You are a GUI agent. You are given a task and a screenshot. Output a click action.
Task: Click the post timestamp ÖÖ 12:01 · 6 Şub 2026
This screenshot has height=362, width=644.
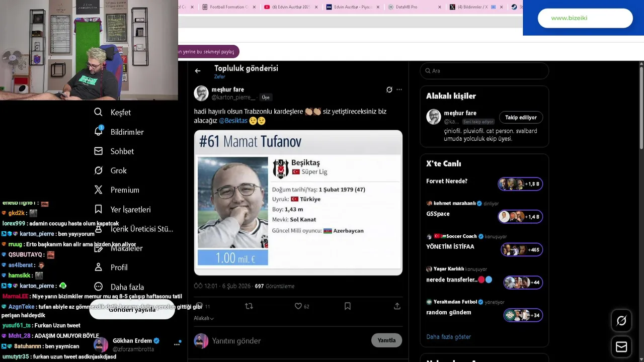coord(222,286)
